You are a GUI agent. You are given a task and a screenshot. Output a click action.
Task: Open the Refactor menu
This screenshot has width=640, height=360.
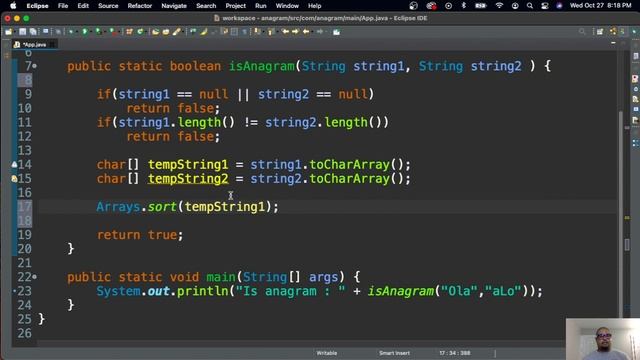pos(140,6)
